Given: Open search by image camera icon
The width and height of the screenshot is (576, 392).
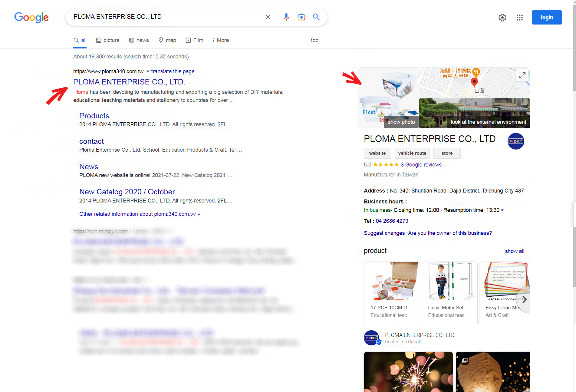Looking at the screenshot, I should click(301, 17).
